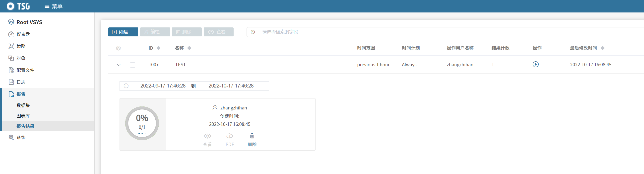Select 数据集 submenu item
The image size is (644, 174).
pyautogui.click(x=23, y=105)
